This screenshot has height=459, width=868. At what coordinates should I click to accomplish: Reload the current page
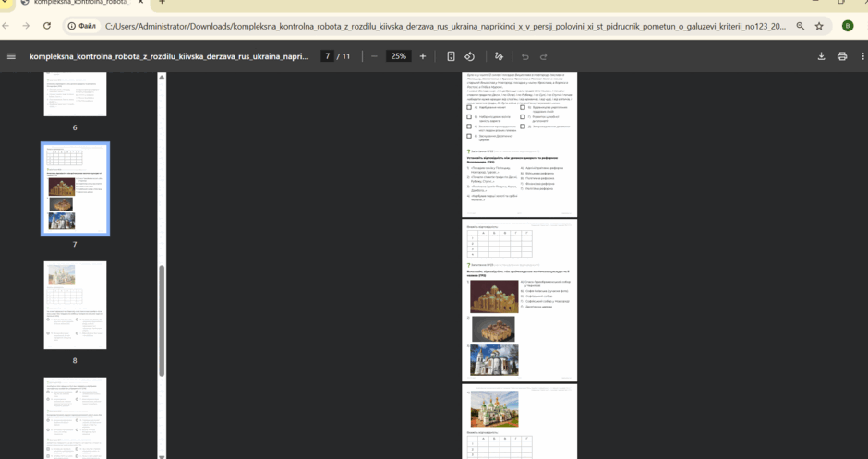(47, 26)
